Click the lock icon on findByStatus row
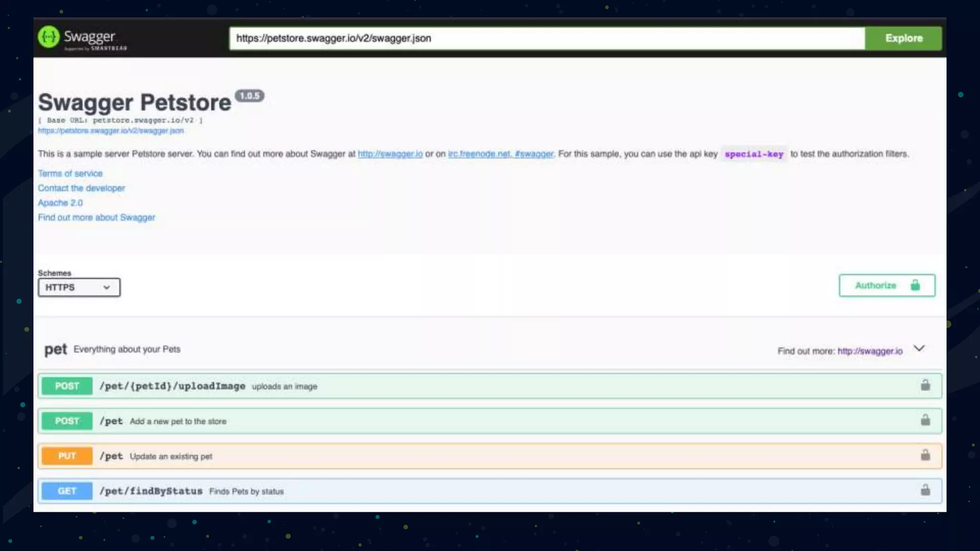 [925, 490]
